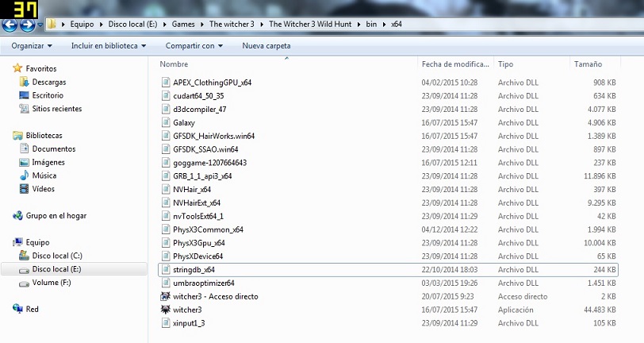Open Compartir con dropdown
The height and width of the screenshot is (343, 644).
[x=194, y=45]
